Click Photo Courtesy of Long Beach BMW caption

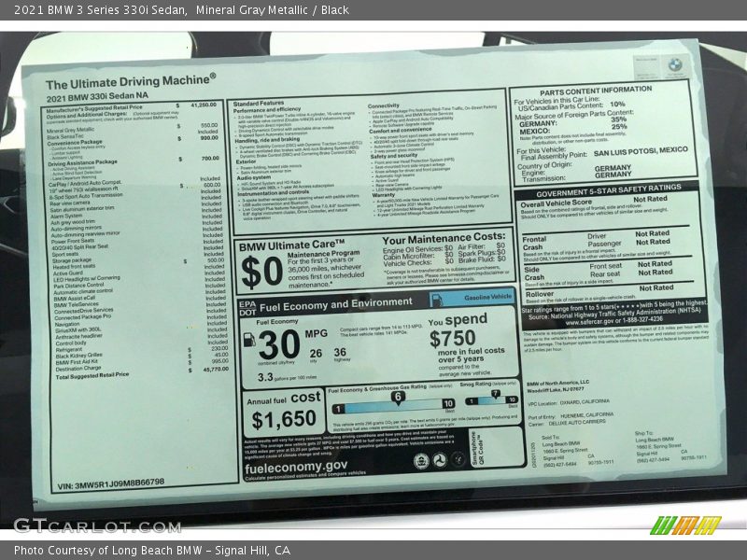coord(152,551)
